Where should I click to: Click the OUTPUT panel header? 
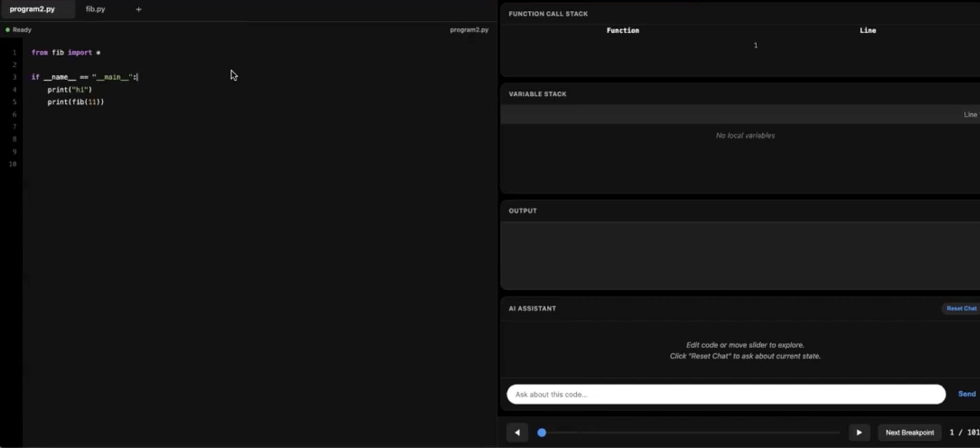click(x=523, y=210)
